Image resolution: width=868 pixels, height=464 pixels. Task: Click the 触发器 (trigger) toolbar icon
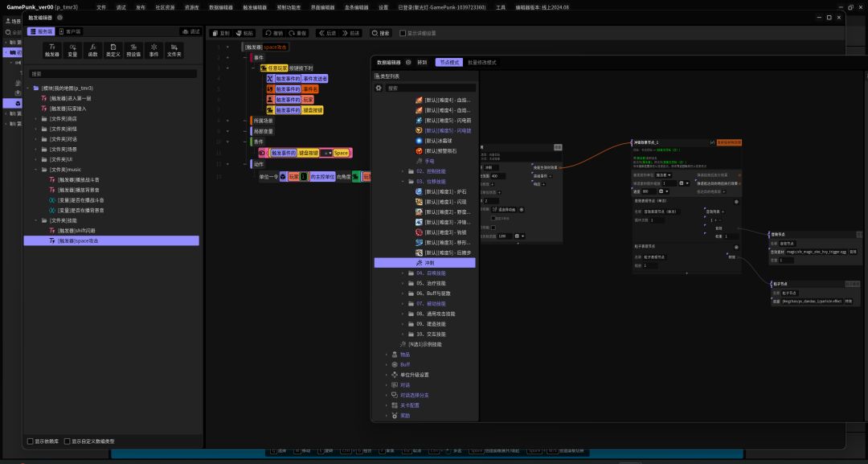[x=52, y=50]
